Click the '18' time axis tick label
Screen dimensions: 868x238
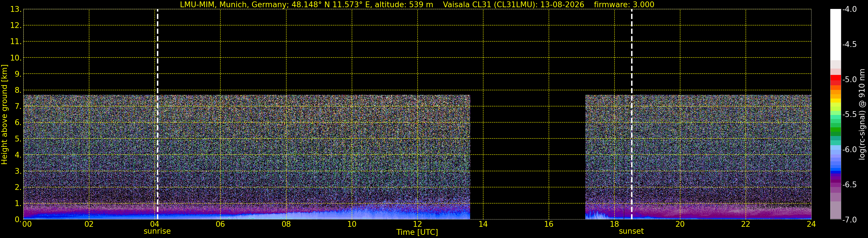pos(615,224)
